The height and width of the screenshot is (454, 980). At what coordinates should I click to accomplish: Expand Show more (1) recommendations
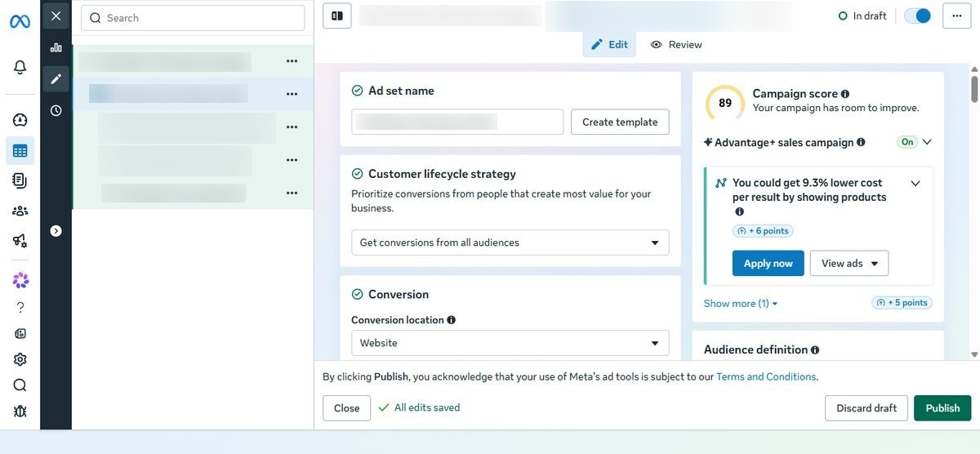pyautogui.click(x=741, y=304)
